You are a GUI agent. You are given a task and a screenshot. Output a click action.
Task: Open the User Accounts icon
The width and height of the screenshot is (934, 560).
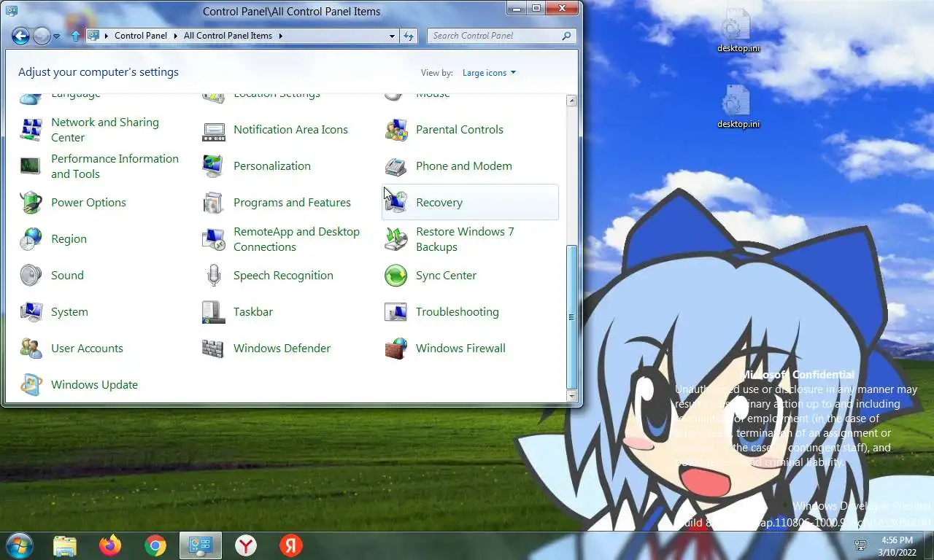pyautogui.click(x=31, y=349)
